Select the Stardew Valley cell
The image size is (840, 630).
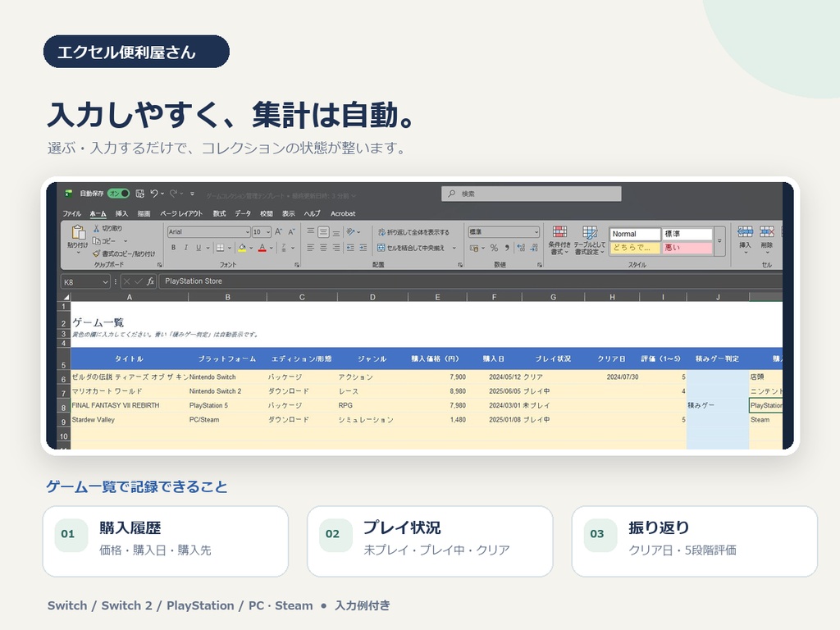click(129, 420)
